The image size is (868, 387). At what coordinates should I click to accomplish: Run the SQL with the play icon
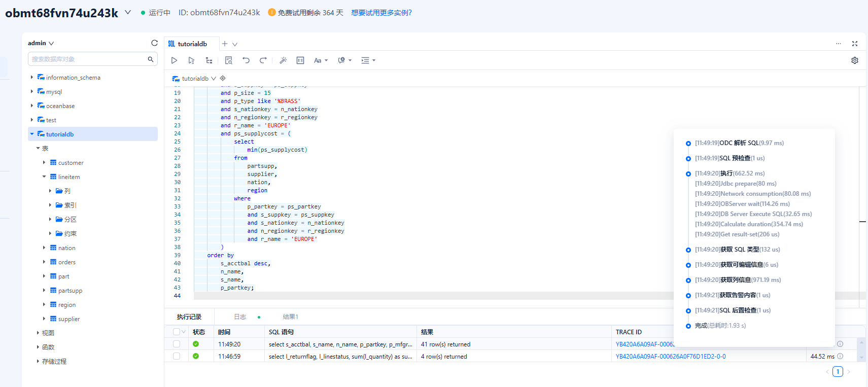tap(174, 60)
